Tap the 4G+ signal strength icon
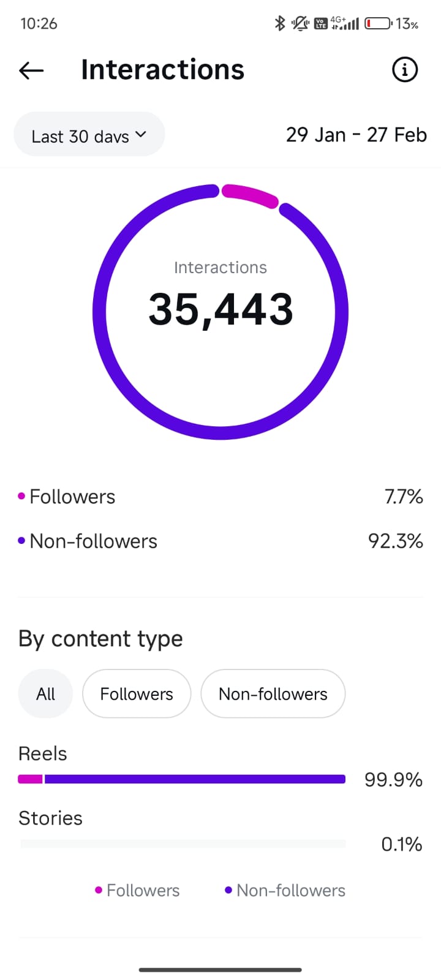 coord(345,23)
